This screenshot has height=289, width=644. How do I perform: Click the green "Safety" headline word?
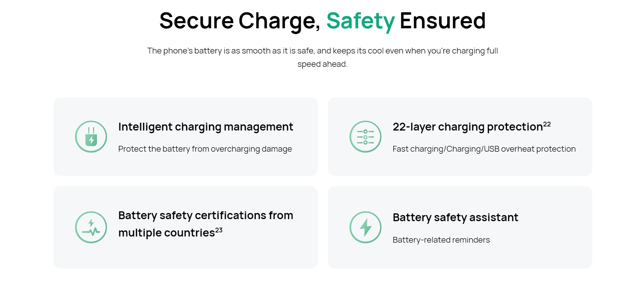(x=360, y=21)
